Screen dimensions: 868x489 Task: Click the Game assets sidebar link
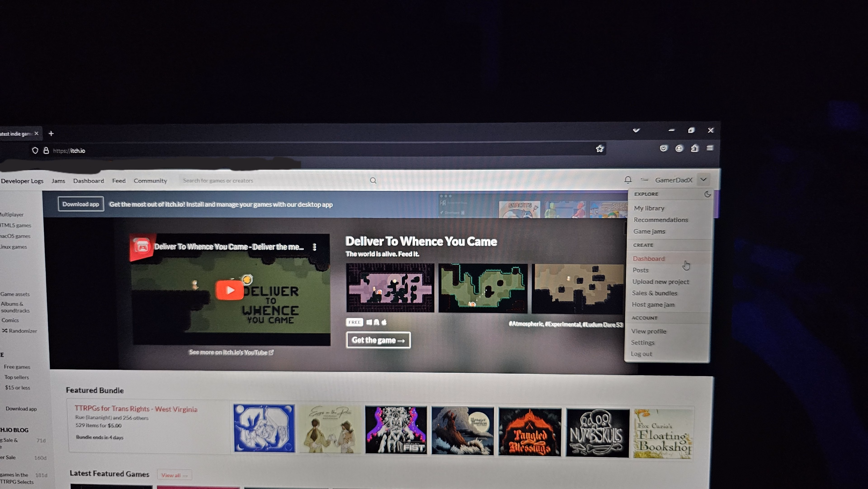[15, 294]
